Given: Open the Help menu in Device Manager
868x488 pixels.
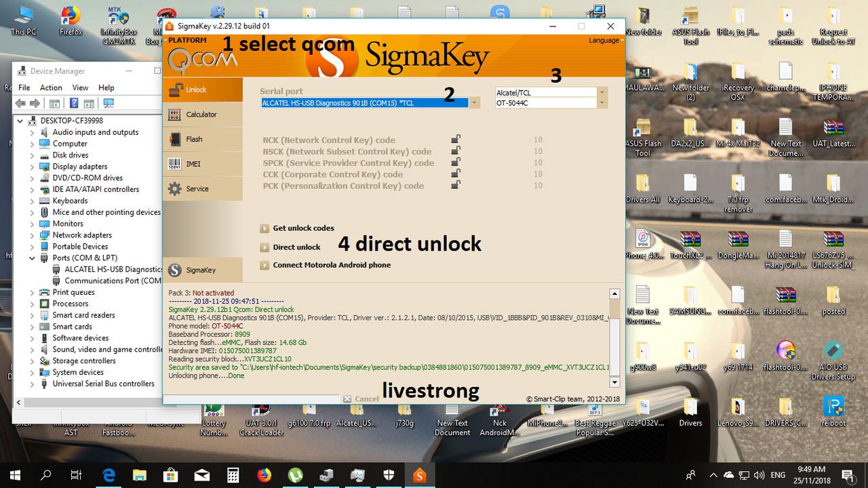Looking at the screenshot, I should click(x=106, y=87).
